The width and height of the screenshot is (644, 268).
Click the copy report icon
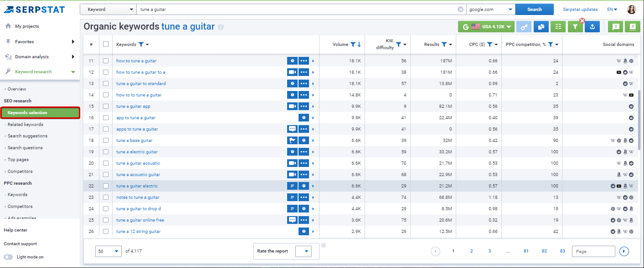point(541,26)
